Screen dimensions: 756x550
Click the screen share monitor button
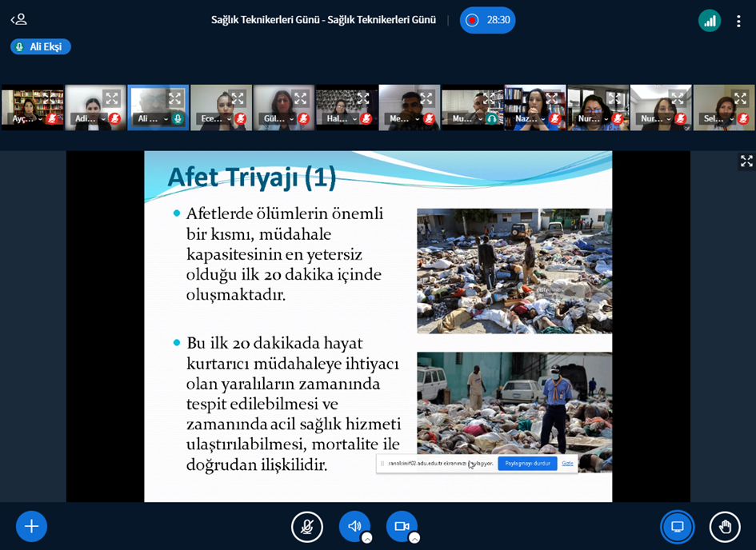[x=677, y=527]
